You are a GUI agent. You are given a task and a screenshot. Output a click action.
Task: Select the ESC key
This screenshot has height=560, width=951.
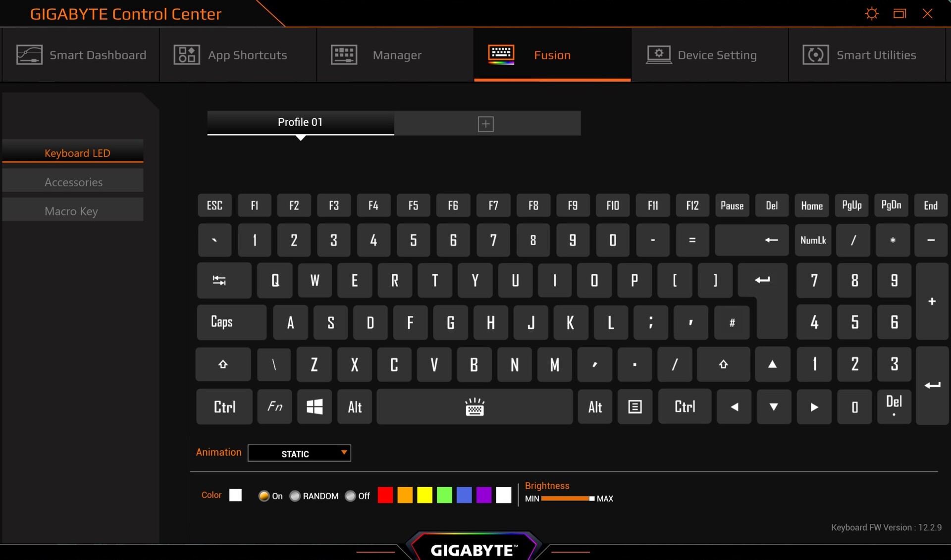pyautogui.click(x=214, y=205)
